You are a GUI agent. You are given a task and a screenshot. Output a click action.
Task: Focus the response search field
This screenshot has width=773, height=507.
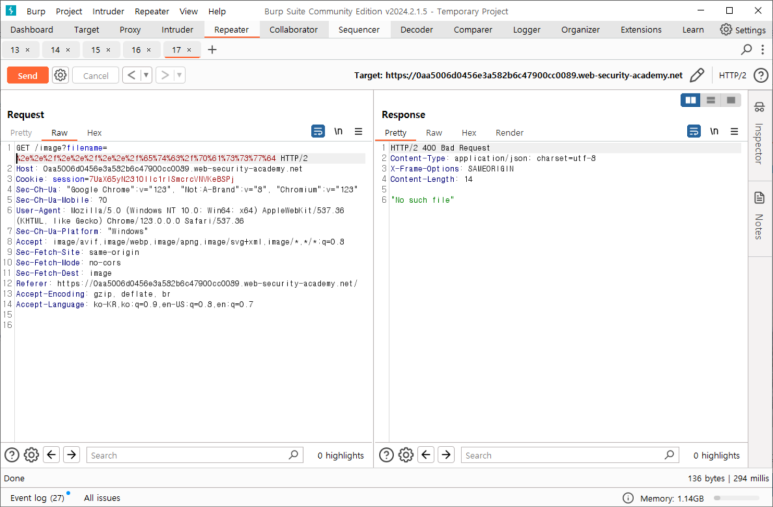[570, 455]
